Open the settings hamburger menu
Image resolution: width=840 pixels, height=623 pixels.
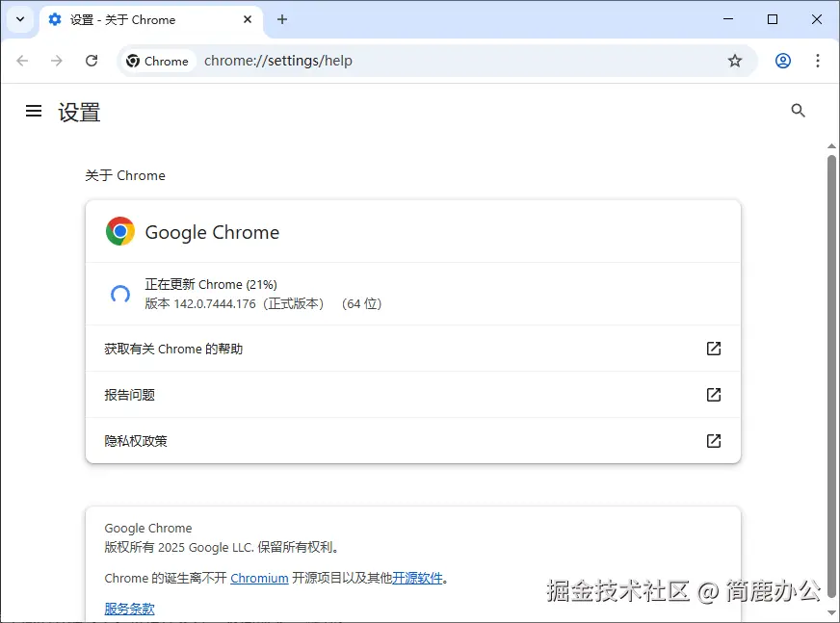pos(34,111)
